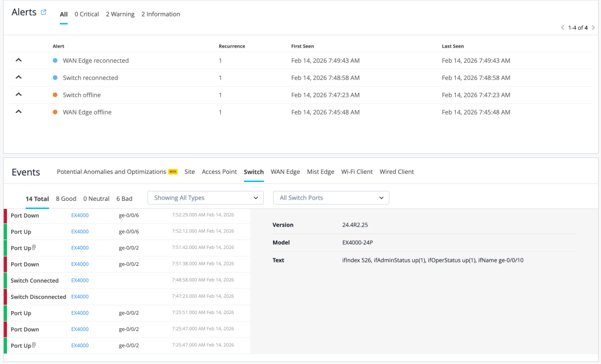Go to next alerts page arrow
The width and height of the screenshot is (601, 364).
point(593,28)
